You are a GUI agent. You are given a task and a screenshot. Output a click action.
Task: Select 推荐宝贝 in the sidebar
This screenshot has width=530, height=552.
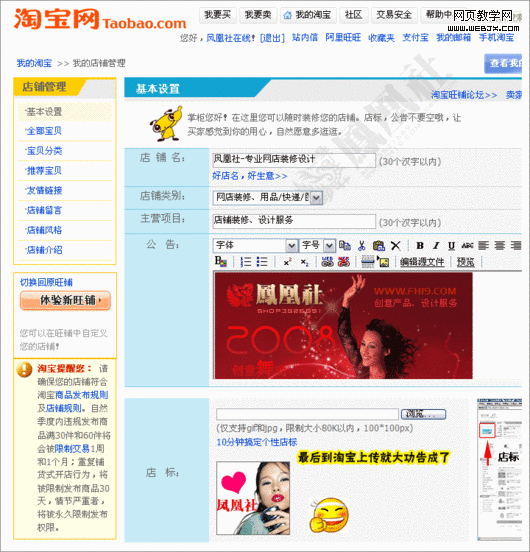pyautogui.click(x=44, y=171)
